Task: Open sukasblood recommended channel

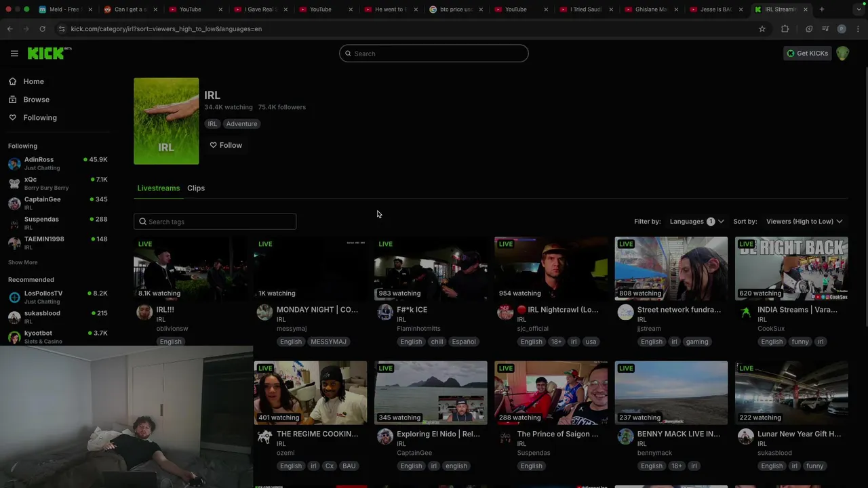Action: click(x=58, y=317)
